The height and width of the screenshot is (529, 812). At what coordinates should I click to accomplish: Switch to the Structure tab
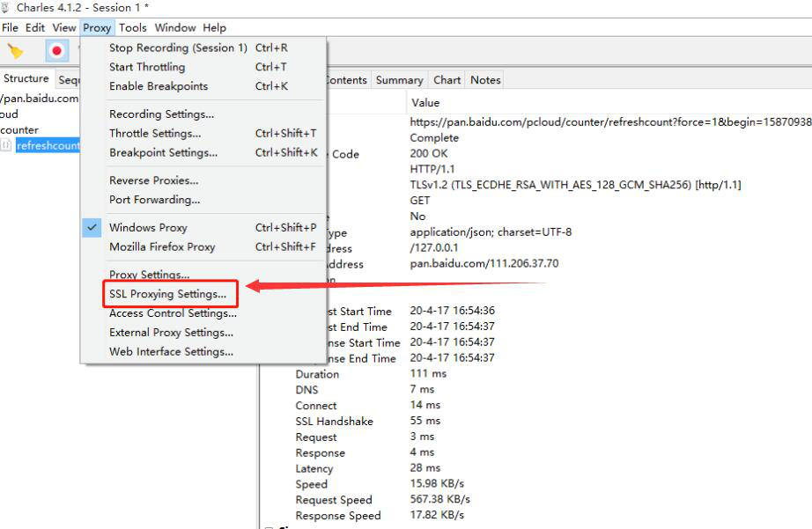click(x=26, y=78)
